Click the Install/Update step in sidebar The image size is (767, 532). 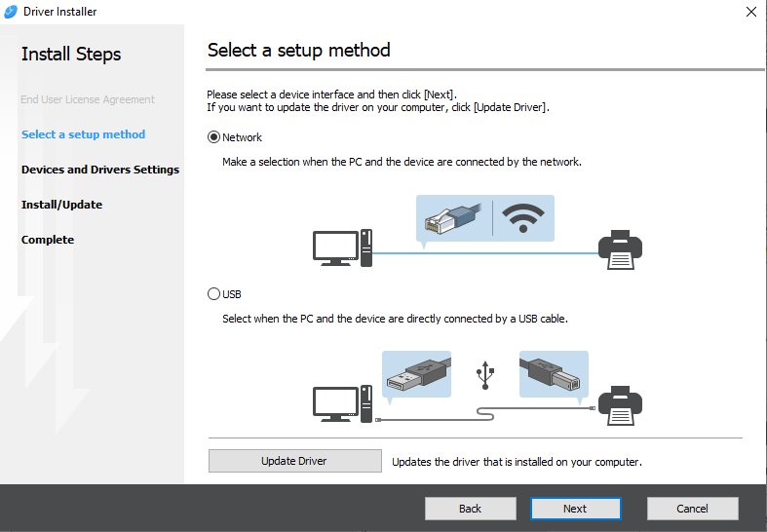[x=61, y=205]
